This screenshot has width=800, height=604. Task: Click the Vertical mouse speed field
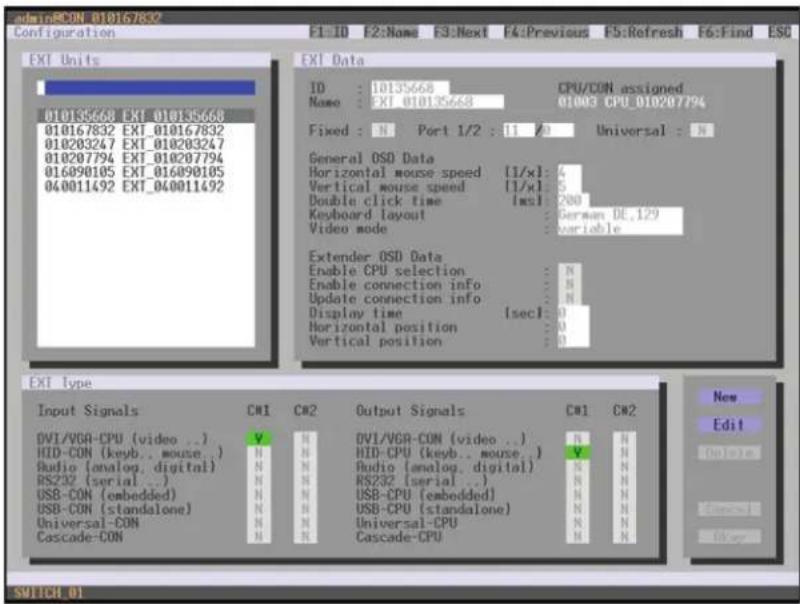point(568,186)
